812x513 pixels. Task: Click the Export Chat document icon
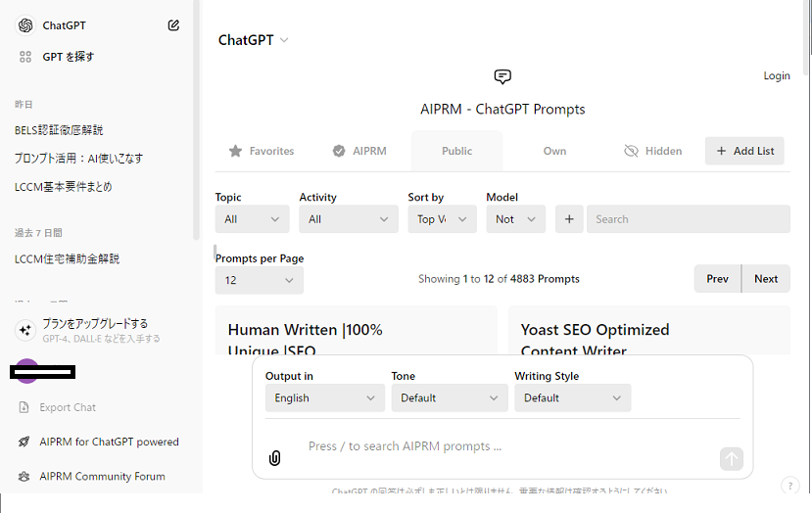[x=24, y=407]
